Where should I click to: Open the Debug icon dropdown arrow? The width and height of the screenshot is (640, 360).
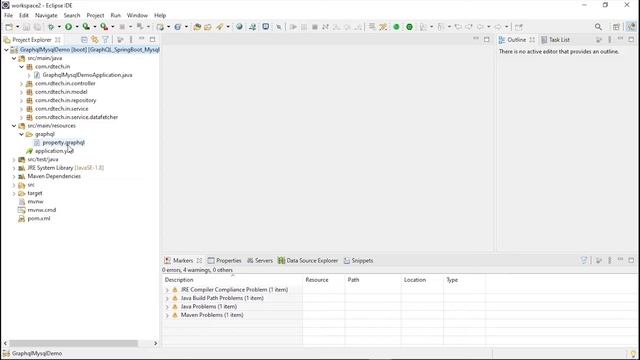pyautogui.click(x=59, y=27)
